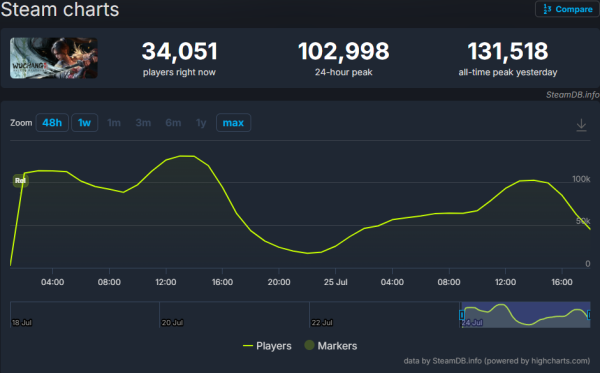The width and height of the screenshot is (600, 373).
Task: Select the 1w zoom range
Action: [x=85, y=123]
